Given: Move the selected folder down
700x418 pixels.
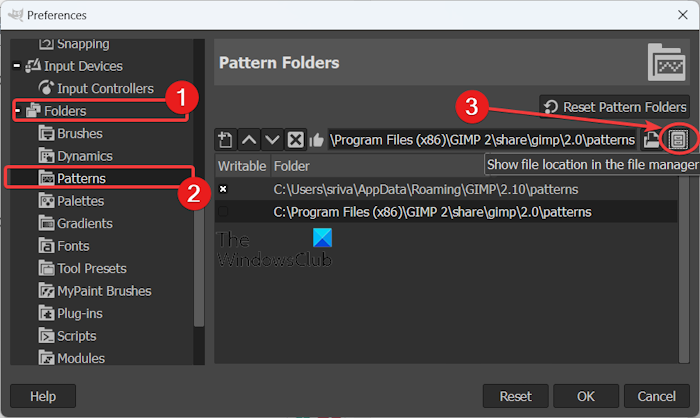Looking at the screenshot, I should [x=272, y=140].
